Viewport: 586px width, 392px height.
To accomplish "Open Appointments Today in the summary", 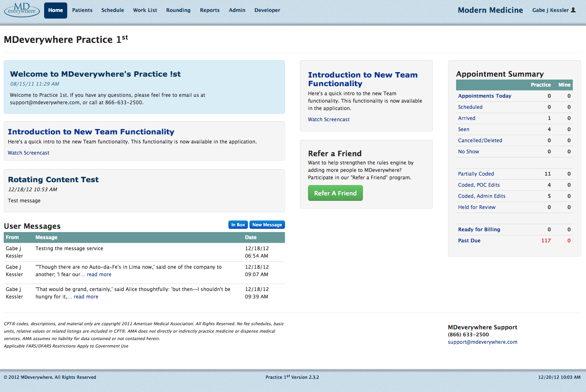I will point(485,96).
